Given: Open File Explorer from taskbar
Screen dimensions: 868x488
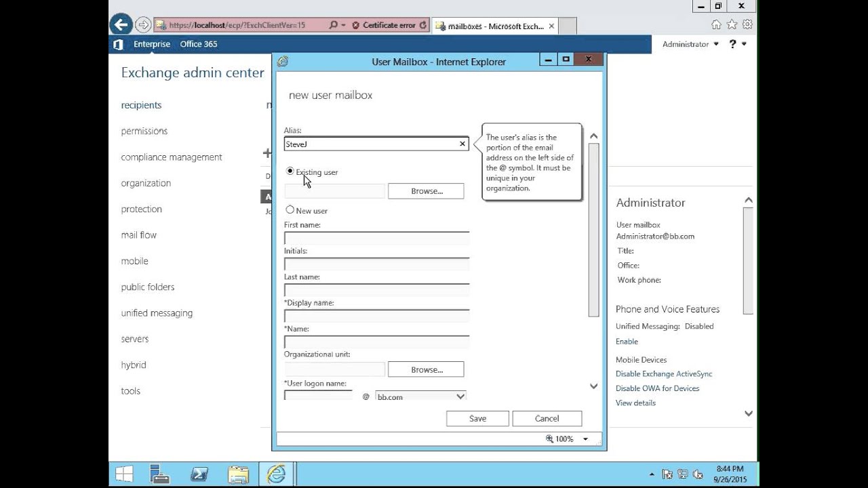Looking at the screenshot, I should tap(238, 474).
